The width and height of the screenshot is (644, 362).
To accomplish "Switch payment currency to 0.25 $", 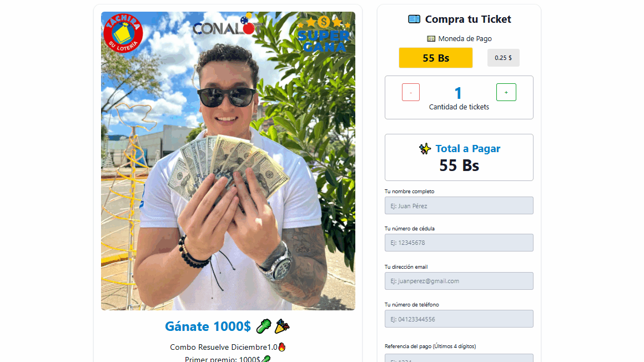I will 503,58.
